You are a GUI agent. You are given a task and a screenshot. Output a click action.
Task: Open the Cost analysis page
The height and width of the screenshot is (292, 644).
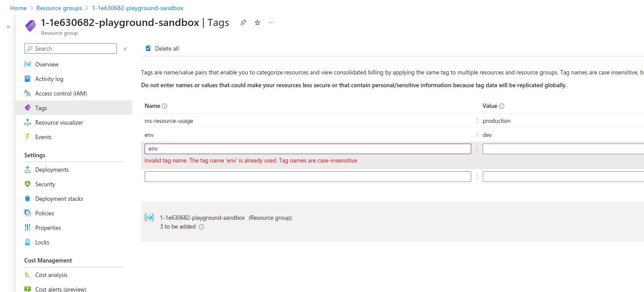pos(51,275)
